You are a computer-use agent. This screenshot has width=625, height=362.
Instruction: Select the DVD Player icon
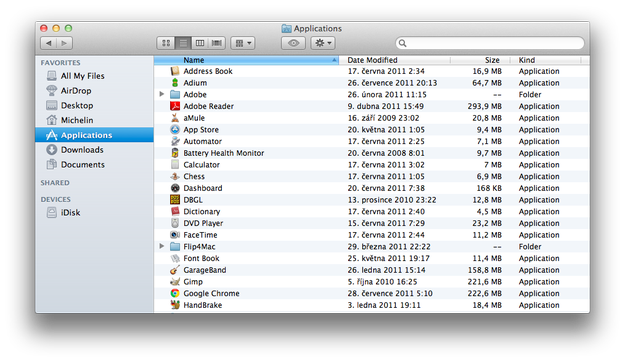[175, 223]
